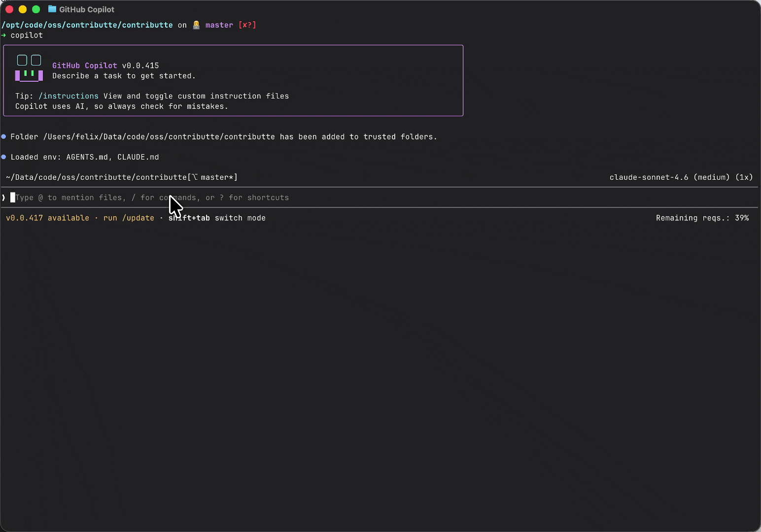
Task: Click the v0.0.417 available notice
Action: tap(47, 218)
